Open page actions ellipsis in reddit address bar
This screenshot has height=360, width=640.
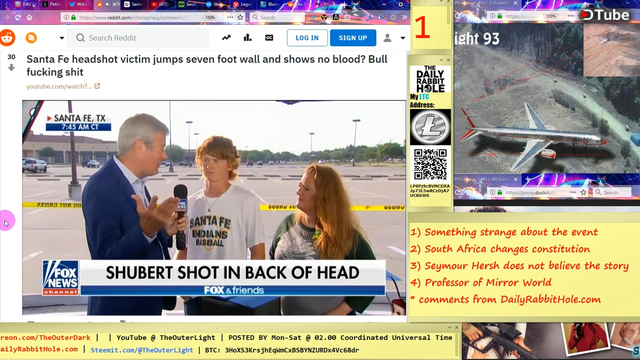coord(230,17)
